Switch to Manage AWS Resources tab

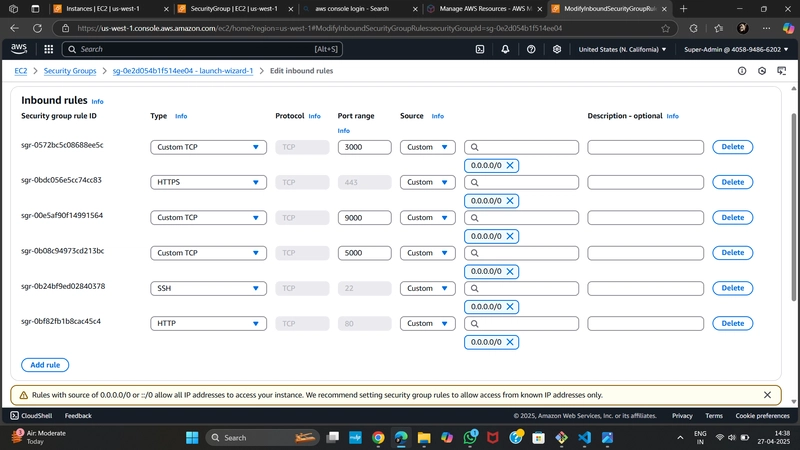pos(484,9)
